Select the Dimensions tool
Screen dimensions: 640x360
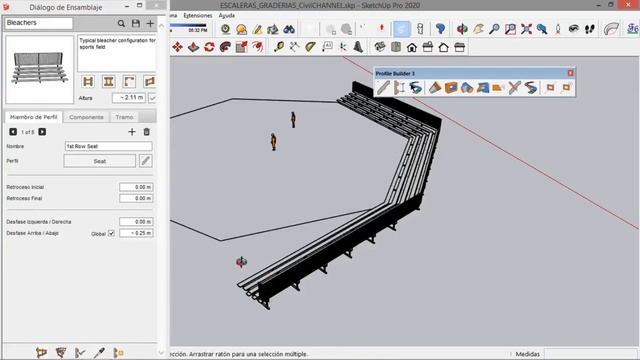(295, 47)
